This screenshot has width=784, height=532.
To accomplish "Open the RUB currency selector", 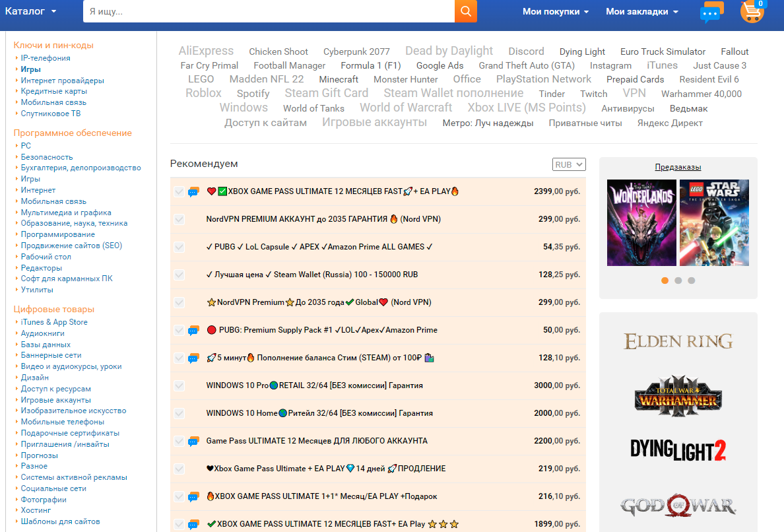I will 569,164.
